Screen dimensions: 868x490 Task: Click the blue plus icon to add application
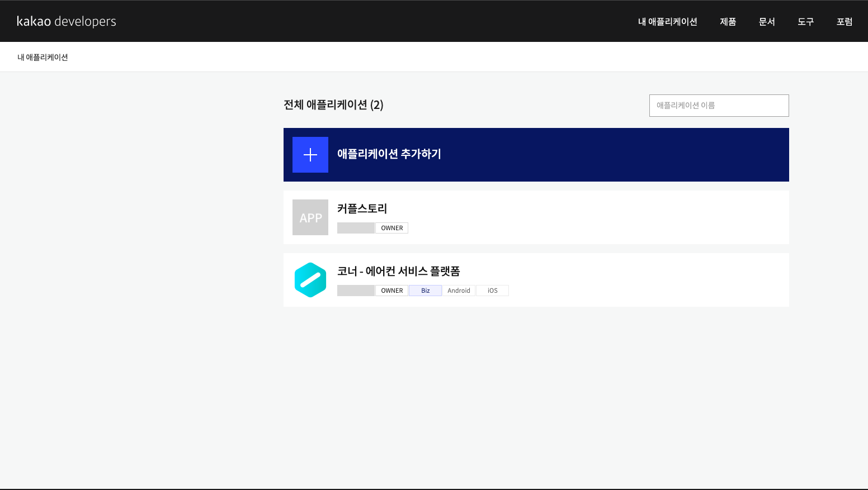[x=310, y=155]
